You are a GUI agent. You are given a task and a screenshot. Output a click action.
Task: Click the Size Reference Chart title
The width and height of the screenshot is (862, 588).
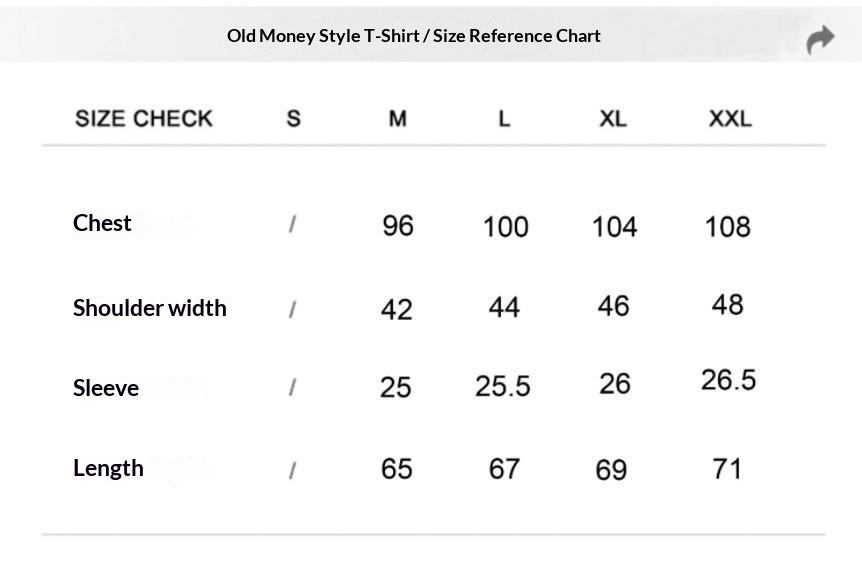413,36
